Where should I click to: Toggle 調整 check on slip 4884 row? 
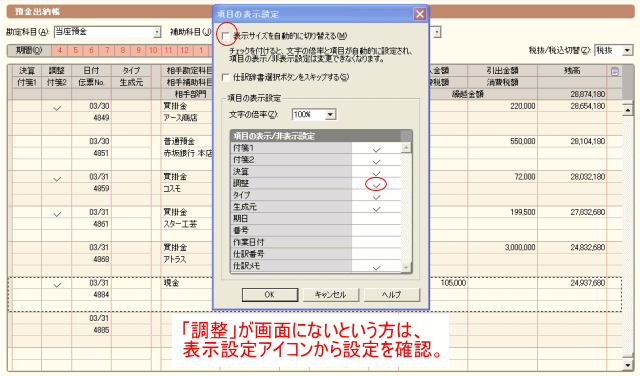point(57,285)
